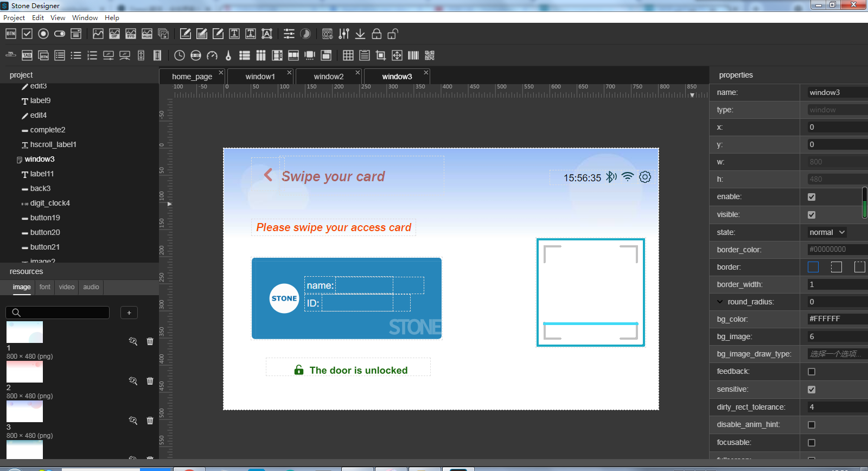Screen dimensions: 868x471
Task: Select the BTN button widget tool
Action: (x=11, y=34)
